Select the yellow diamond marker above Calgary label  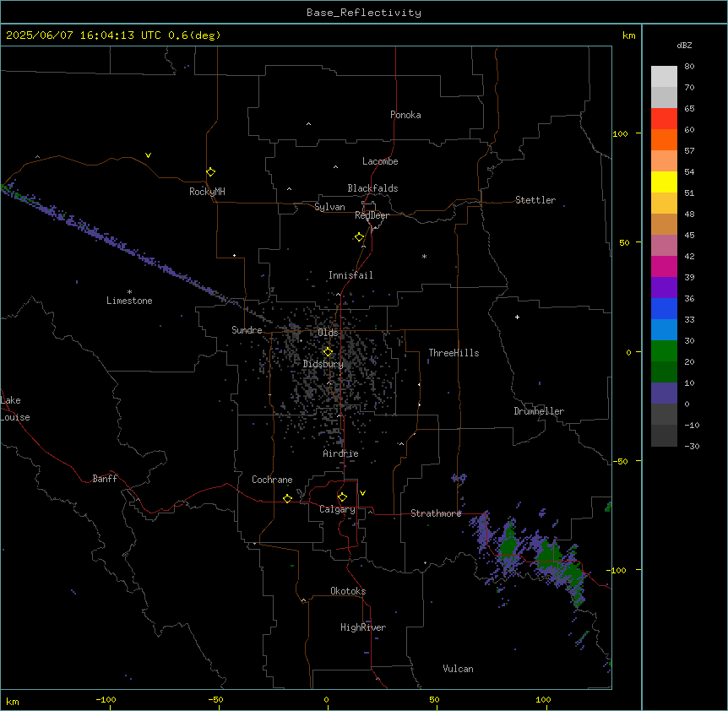click(342, 497)
